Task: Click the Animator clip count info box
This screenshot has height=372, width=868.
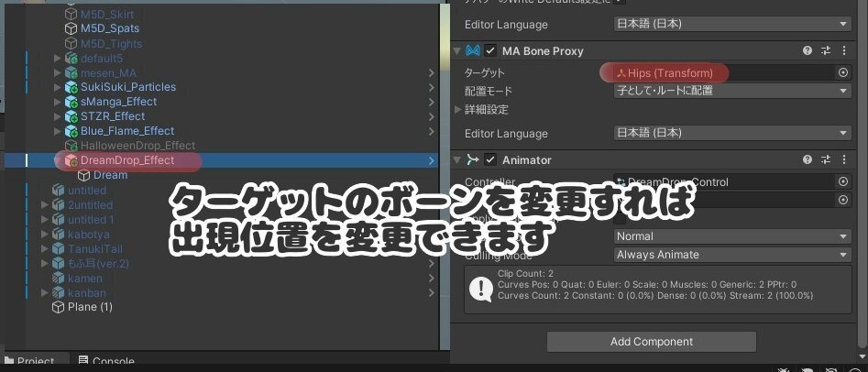Action: point(657,290)
